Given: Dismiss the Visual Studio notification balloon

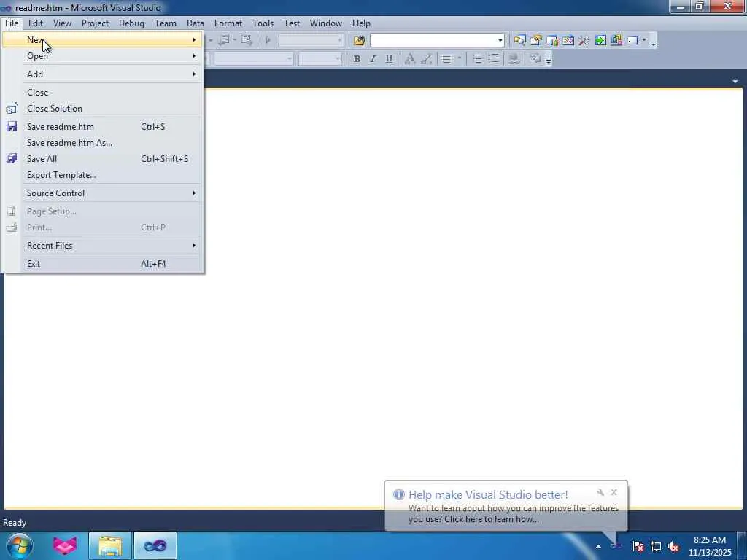Looking at the screenshot, I should (x=614, y=492).
